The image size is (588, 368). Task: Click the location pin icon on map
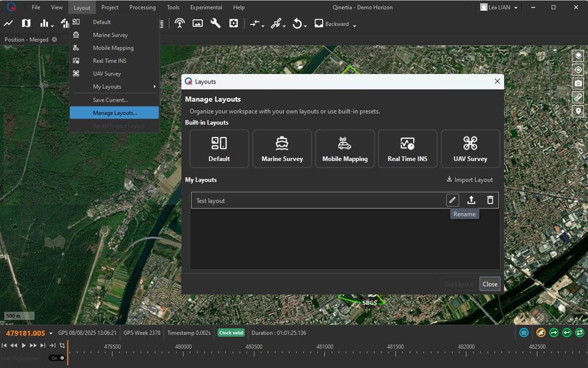tap(578, 111)
